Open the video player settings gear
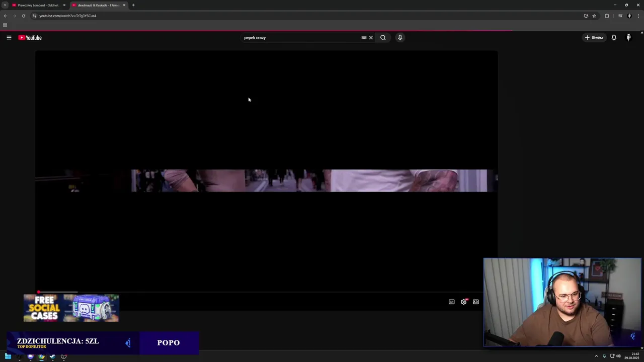 point(464,302)
